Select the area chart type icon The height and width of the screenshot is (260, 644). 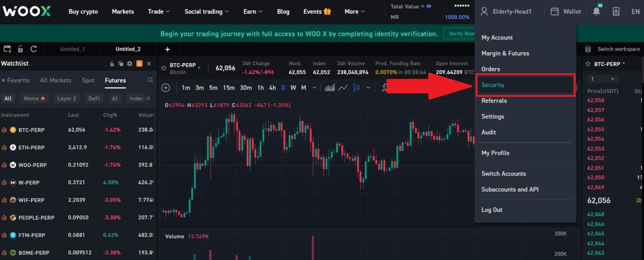pos(330,88)
